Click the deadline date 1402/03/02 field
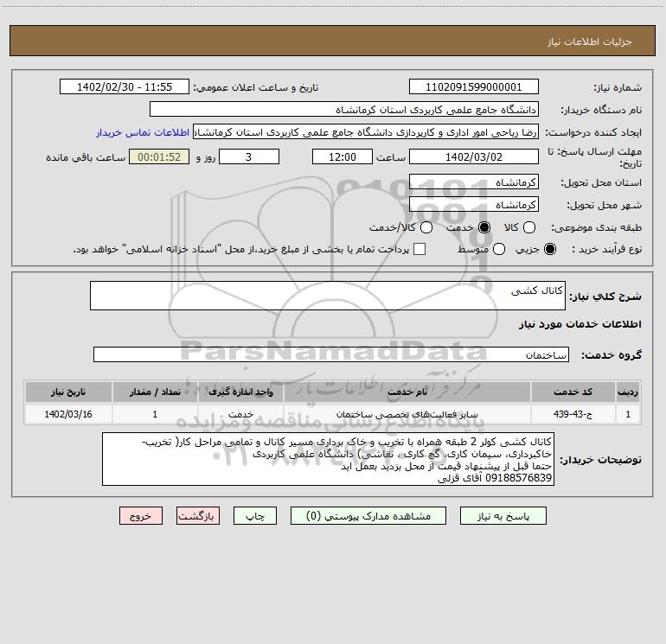This screenshot has width=666, height=644. (474, 156)
